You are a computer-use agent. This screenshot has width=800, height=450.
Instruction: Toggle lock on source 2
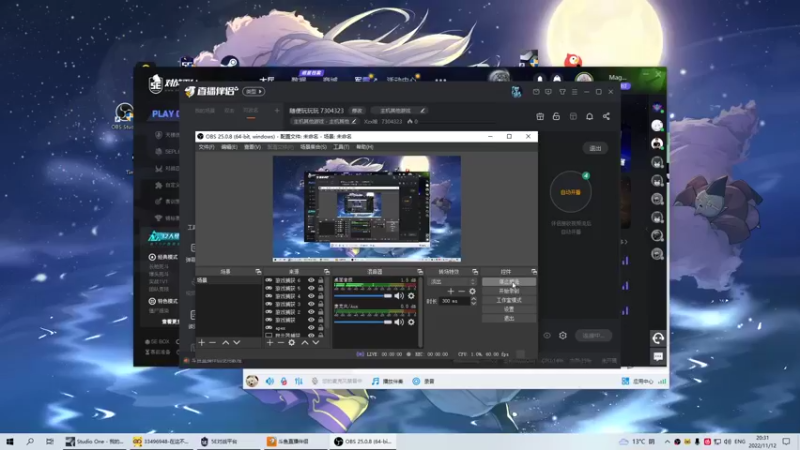(x=321, y=312)
